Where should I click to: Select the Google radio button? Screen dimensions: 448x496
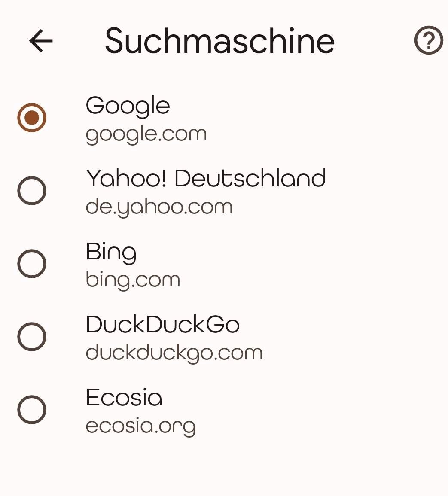pos(32,118)
